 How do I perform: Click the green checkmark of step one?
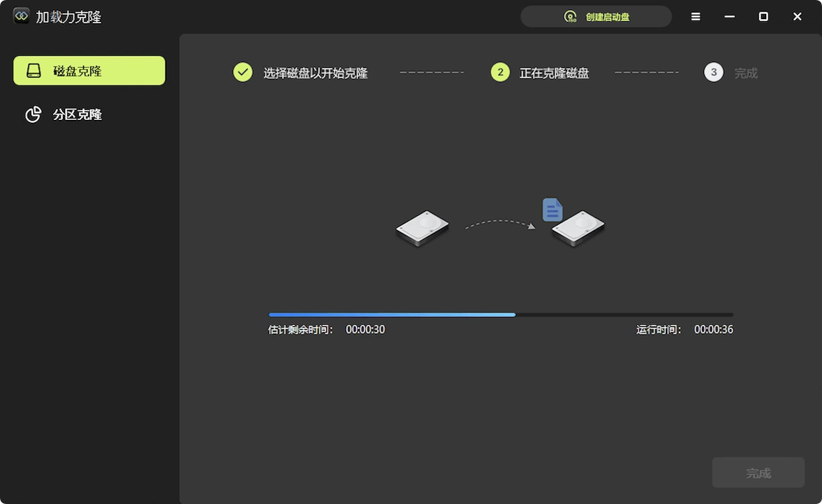(243, 72)
